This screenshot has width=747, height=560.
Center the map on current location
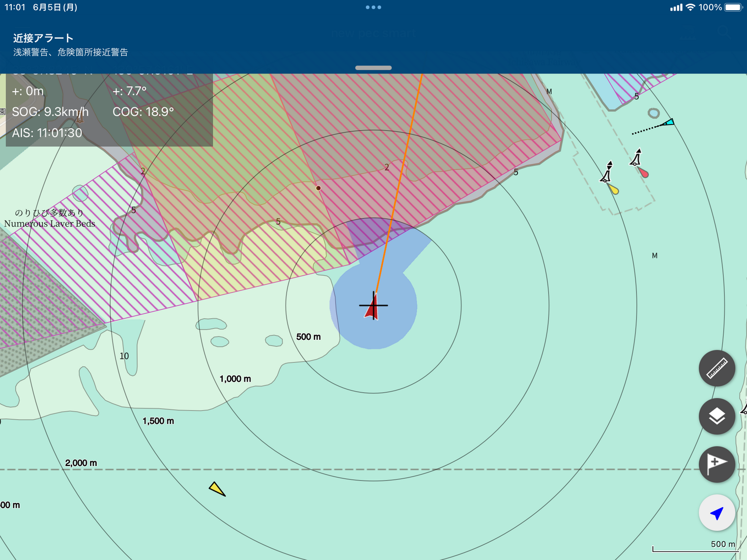click(716, 513)
